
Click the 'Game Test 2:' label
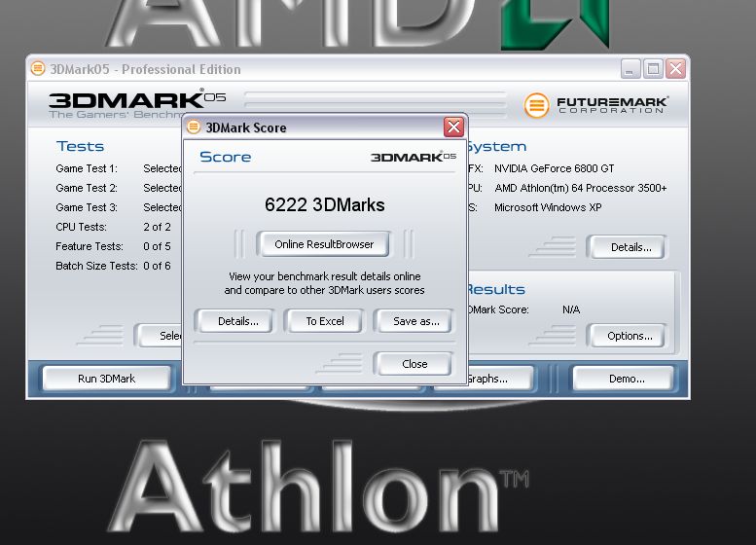coord(87,188)
